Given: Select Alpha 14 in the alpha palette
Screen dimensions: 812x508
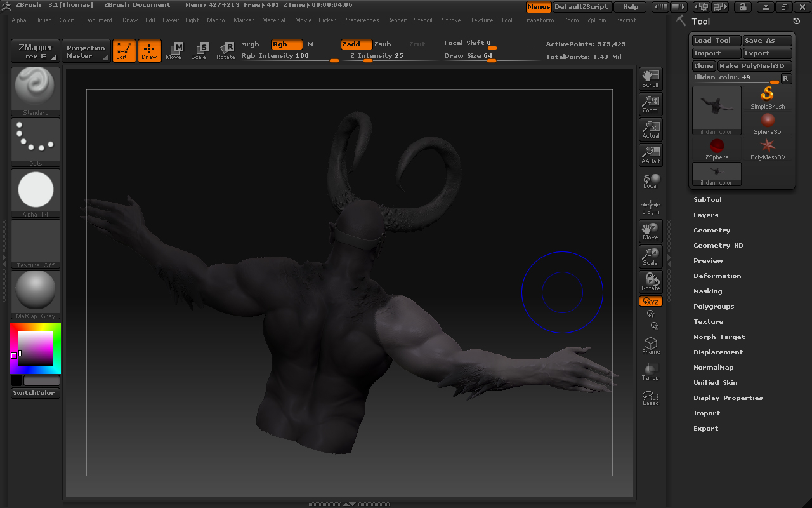Looking at the screenshot, I should (35, 189).
